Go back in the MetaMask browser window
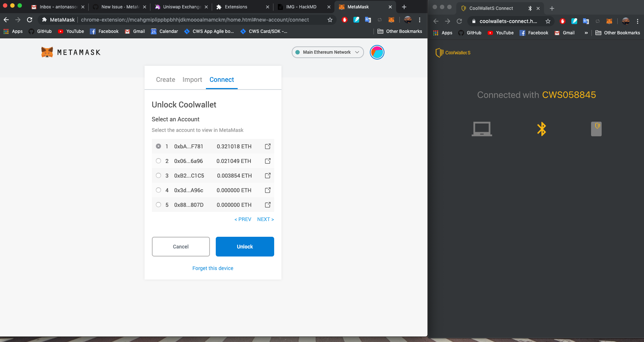The height and width of the screenshot is (342, 644). tap(6, 20)
